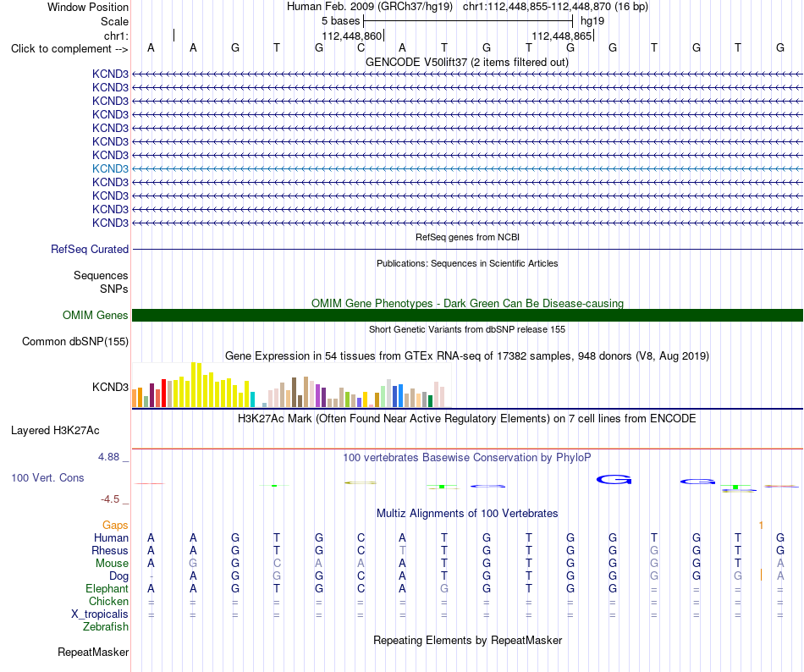Image resolution: width=804 pixels, height=672 pixels.
Task: Open 'Repeating Elements by RepeatMasker' track title
Action: point(467,640)
